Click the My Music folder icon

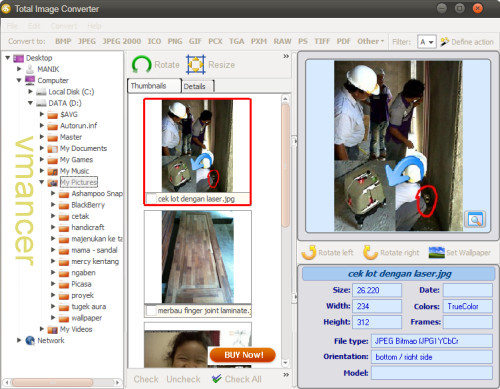click(x=53, y=171)
